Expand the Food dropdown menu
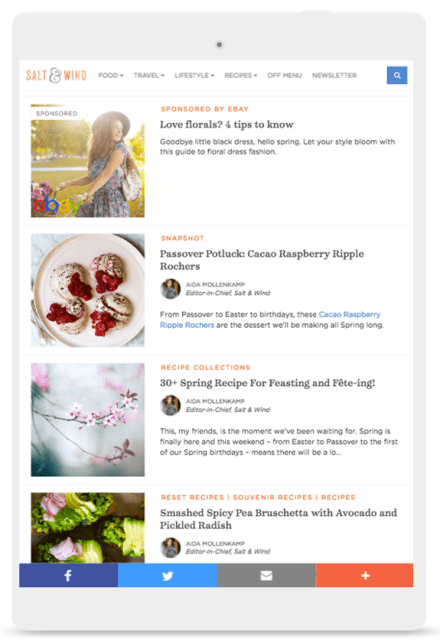Screen dimensions: 440x642 coord(111,75)
